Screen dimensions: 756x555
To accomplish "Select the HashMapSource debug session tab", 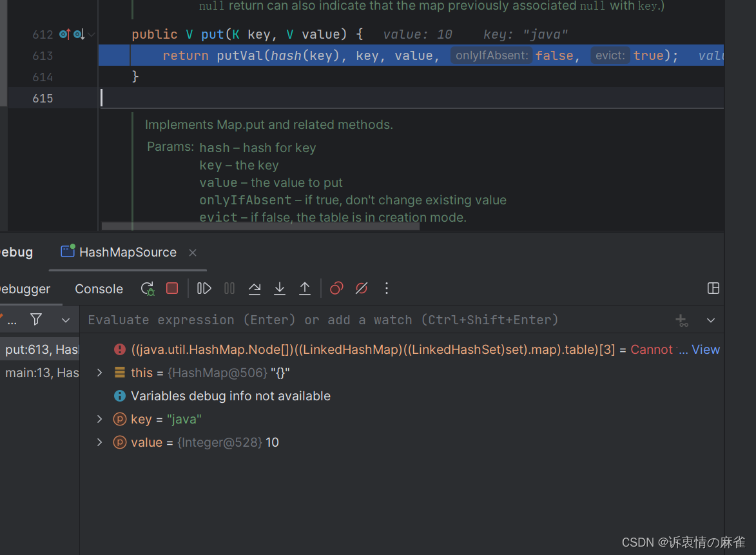I will (128, 252).
